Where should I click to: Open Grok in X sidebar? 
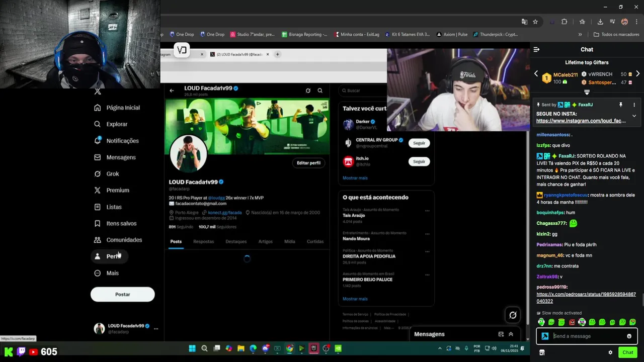107,174
